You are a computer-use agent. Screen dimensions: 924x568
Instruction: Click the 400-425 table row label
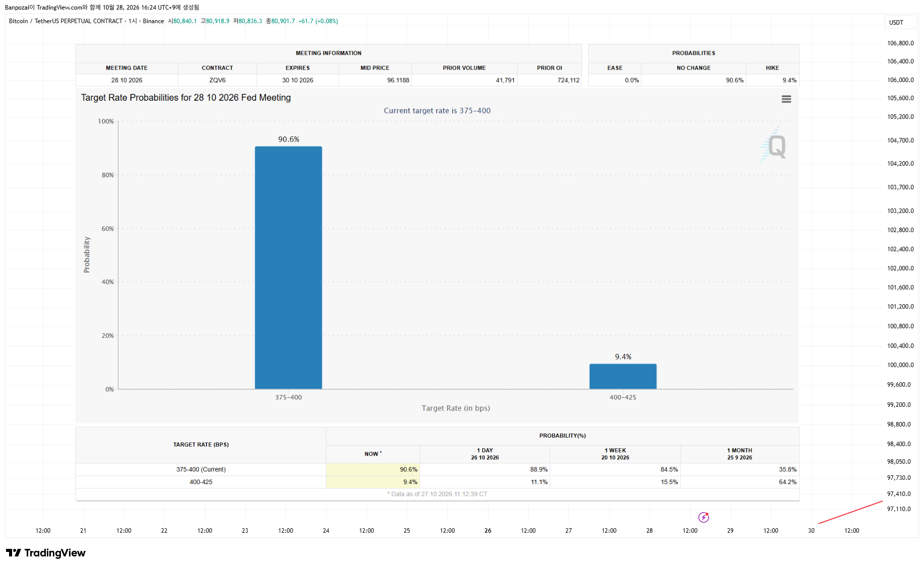point(201,482)
